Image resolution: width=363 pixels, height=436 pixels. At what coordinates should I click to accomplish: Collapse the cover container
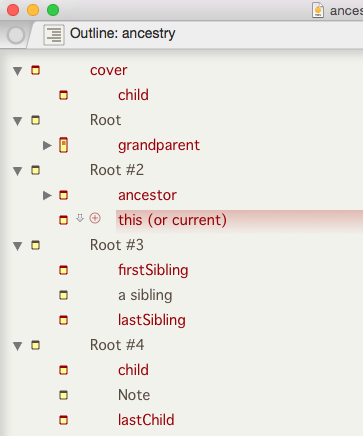(x=17, y=71)
